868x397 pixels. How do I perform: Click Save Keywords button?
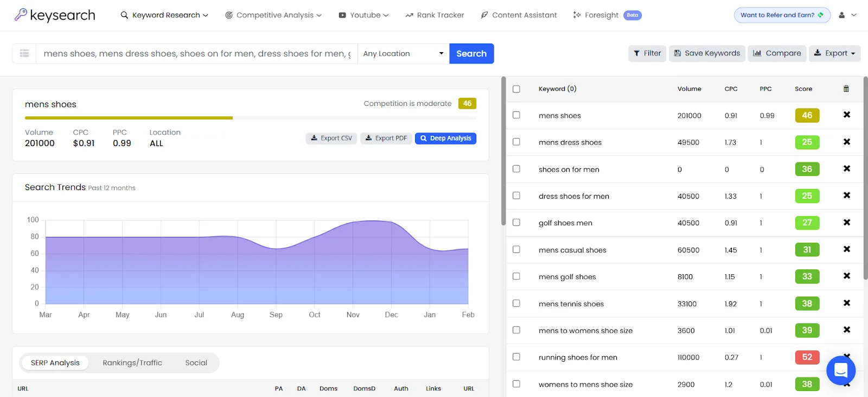(x=707, y=53)
